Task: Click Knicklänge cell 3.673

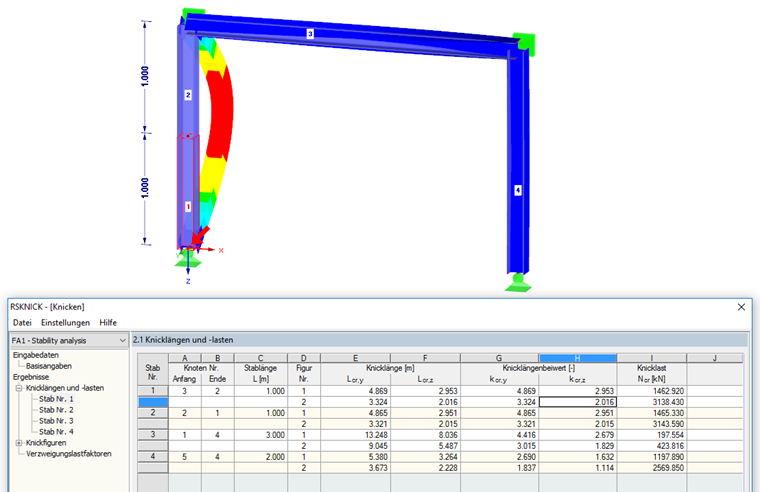Action: (x=355, y=468)
